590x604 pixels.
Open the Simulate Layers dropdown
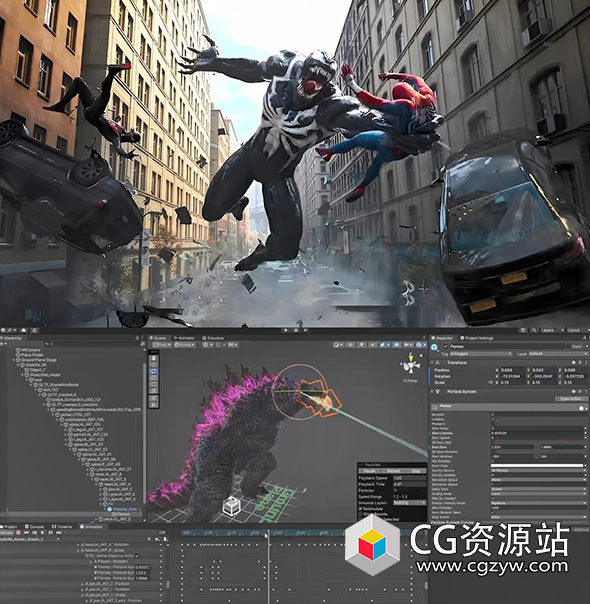click(x=410, y=503)
